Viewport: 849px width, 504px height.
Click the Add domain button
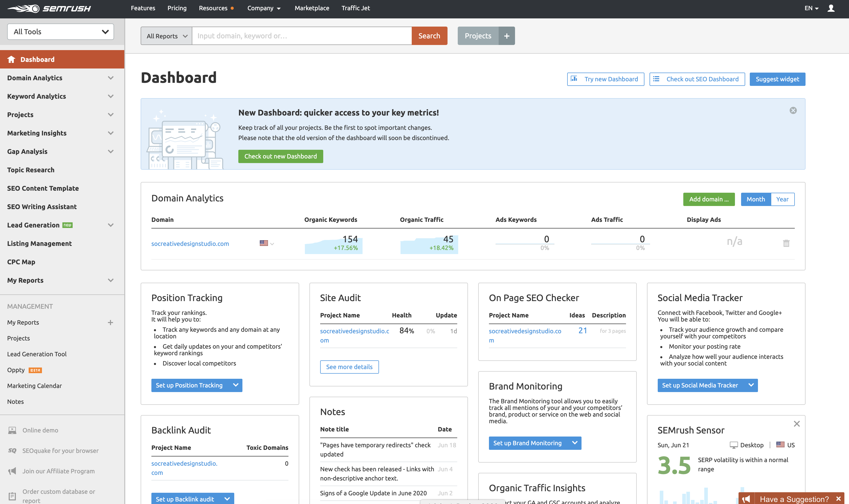click(x=709, y=199)
